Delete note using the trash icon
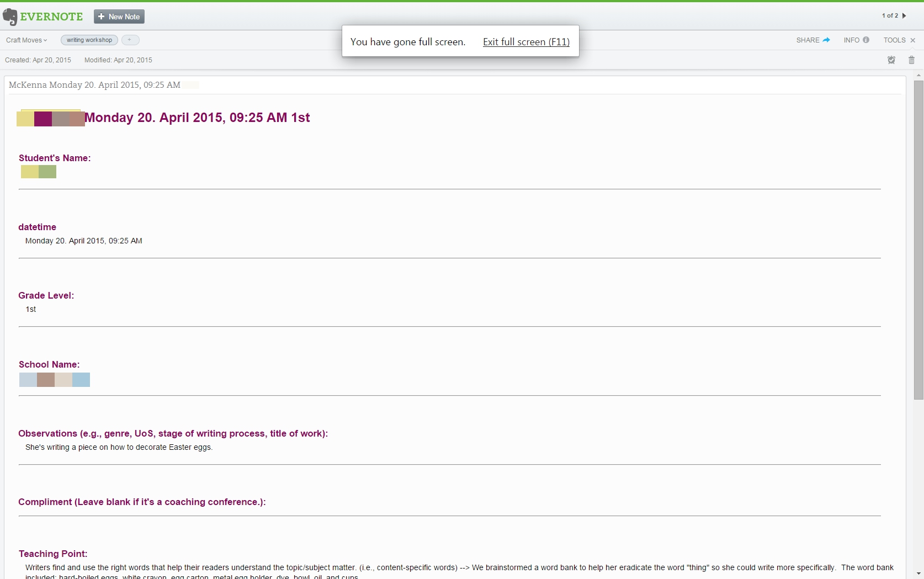Viewport: 924px width, 579px height. coord(911,60)
